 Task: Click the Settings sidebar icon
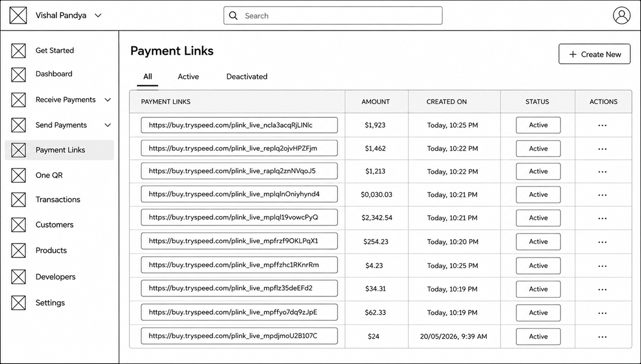coord(18,303)
